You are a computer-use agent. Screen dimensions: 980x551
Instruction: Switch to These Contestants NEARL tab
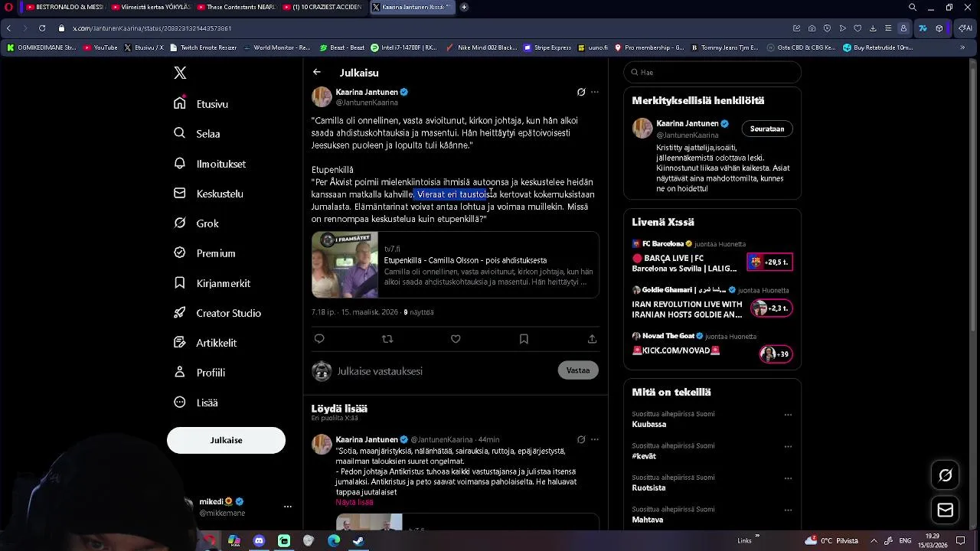click(236, 7)
